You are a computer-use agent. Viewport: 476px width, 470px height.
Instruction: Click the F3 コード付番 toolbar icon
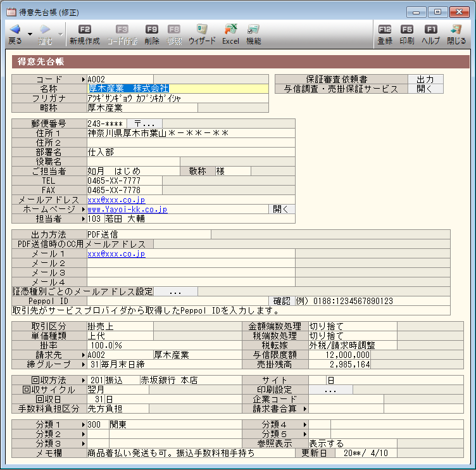click(x=122, y=29)
